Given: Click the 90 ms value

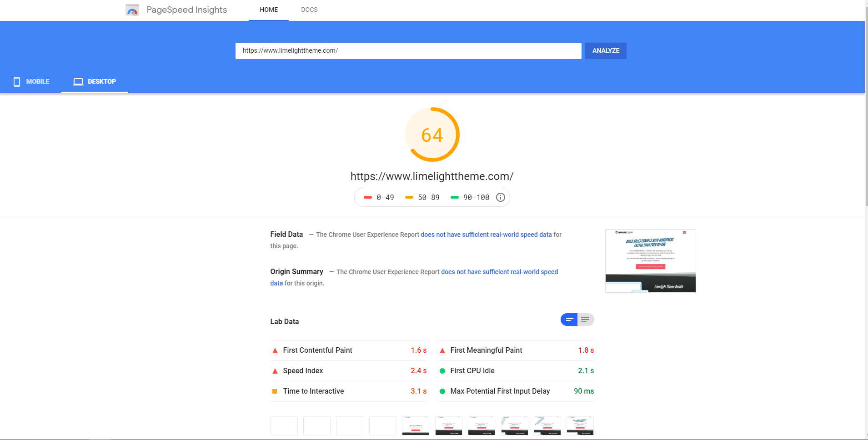Looking at the screenshot, I should click(x=584, y=391).
